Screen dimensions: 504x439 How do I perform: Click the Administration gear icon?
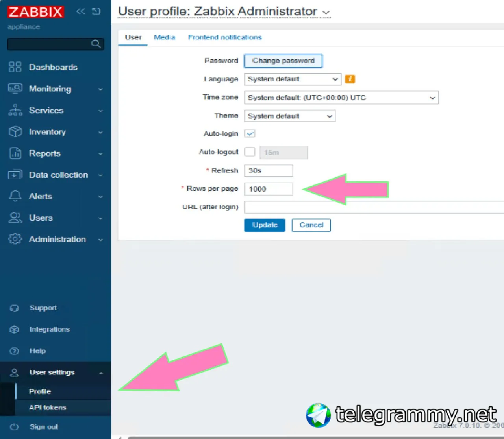(15, 239)
